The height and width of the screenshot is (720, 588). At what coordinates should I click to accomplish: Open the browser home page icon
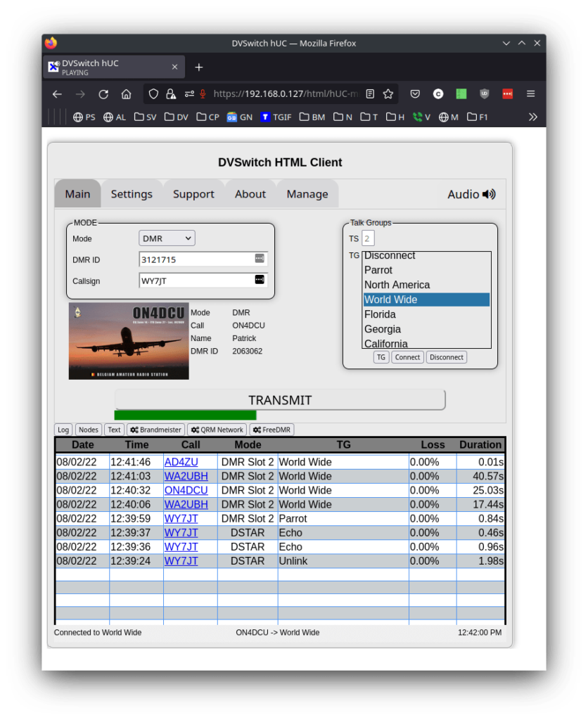point(126,94)
